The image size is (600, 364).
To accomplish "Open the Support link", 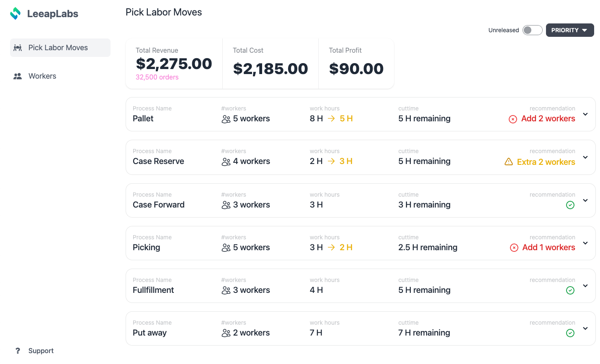I will click(x=41, y=351).
